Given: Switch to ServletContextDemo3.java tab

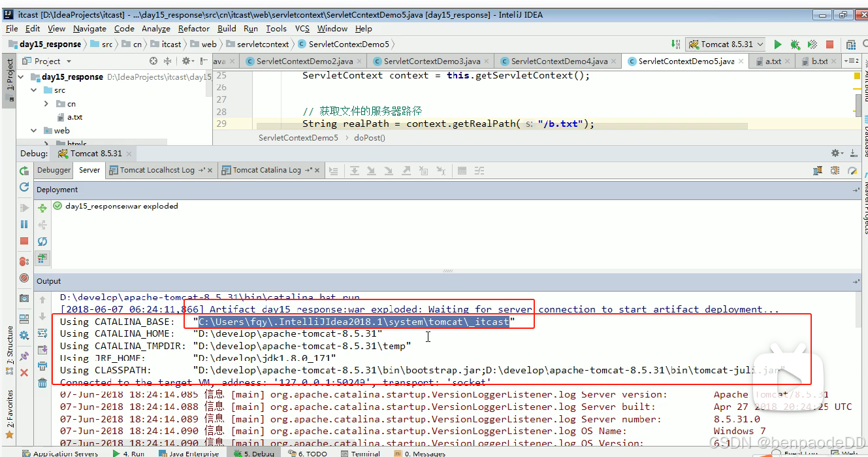Looking at the screenshot, I should pos(431,61).
